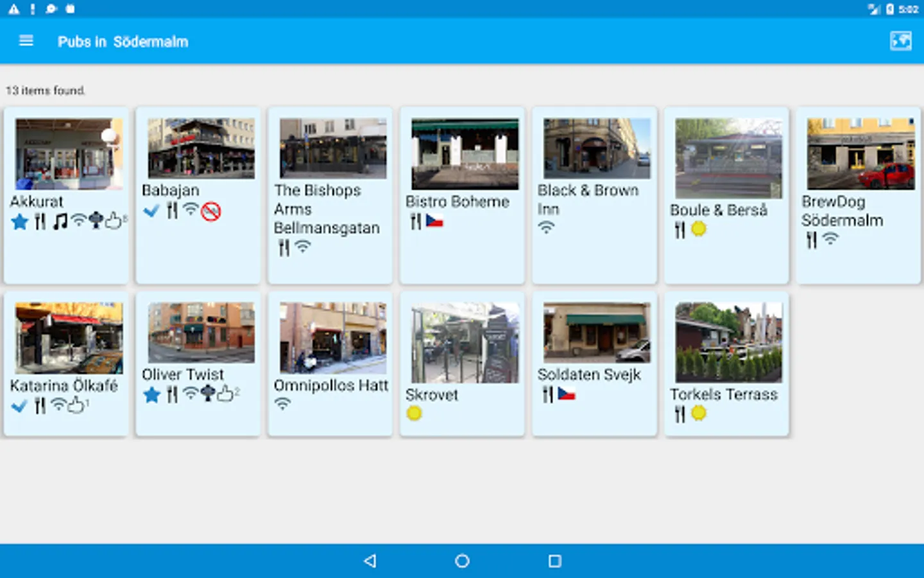Tap the food icon on Boule & Berså

680,230
